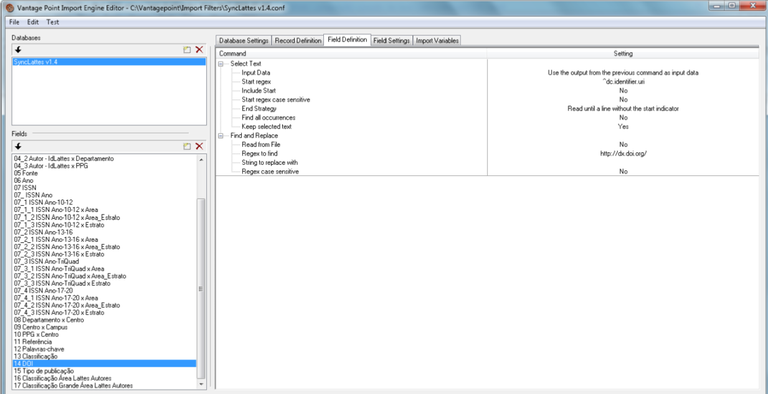Click the Fields list scroll up arrow
This screenshot has height=394, width=768.
(201, 159)
